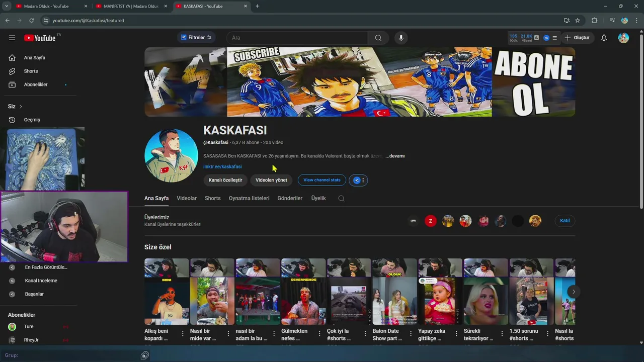Open options for Nasıl bir mide var short
644x362 pixels.
[x=228, y=333]
